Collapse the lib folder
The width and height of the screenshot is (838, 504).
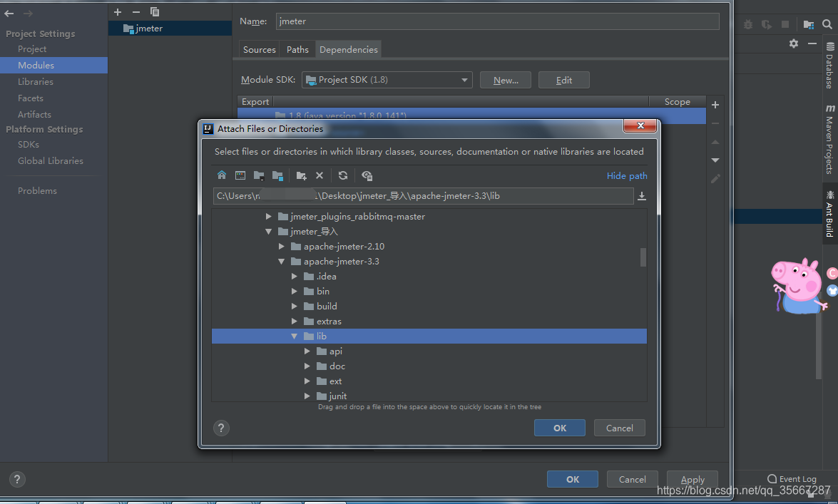coord(295,336)
